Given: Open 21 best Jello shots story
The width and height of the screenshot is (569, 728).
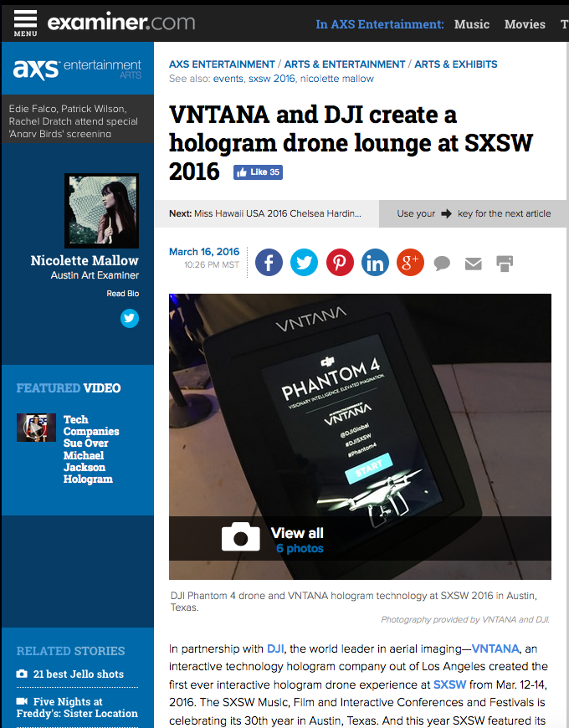Looking at the screenshot, I should coord(79,674).
